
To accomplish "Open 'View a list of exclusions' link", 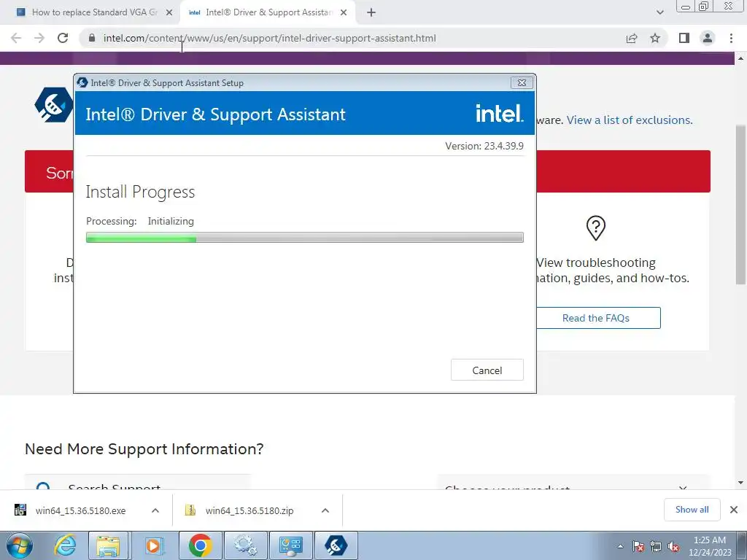I will (630, 120).
